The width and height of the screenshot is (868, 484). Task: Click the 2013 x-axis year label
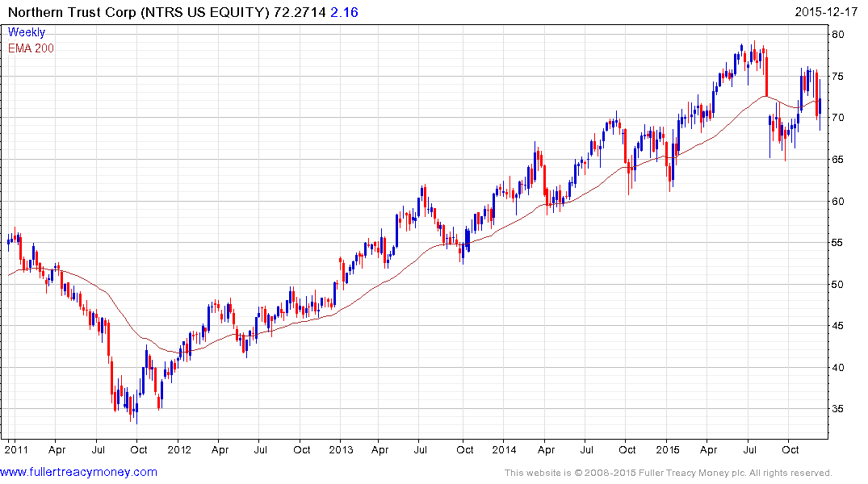(x=341, y=449)
